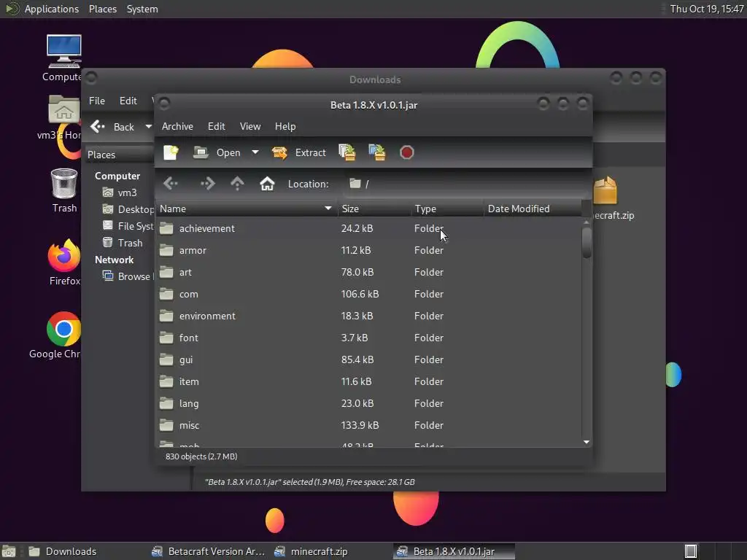
Task: Select the font folder
Action: (368, 338)
